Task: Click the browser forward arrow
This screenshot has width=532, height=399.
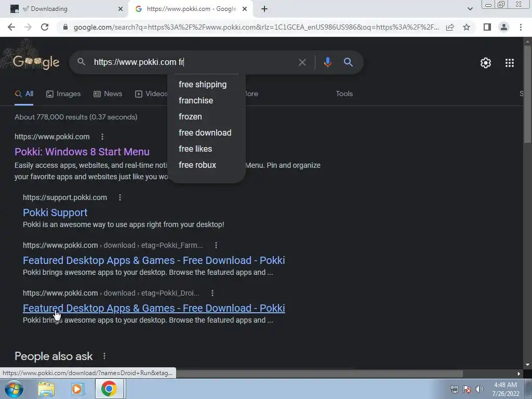Action: 28,27
